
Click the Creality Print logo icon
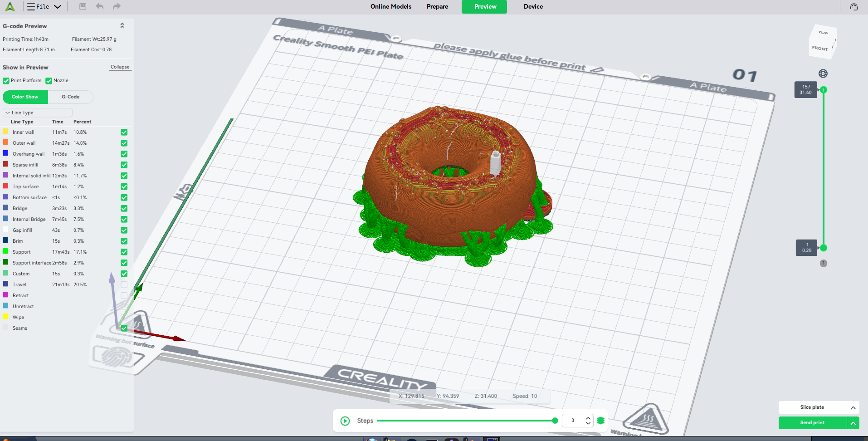click(x=10, y=7)
